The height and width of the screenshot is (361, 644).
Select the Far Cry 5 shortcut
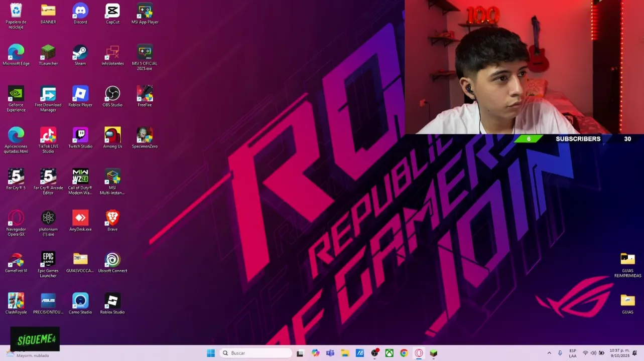16,179
